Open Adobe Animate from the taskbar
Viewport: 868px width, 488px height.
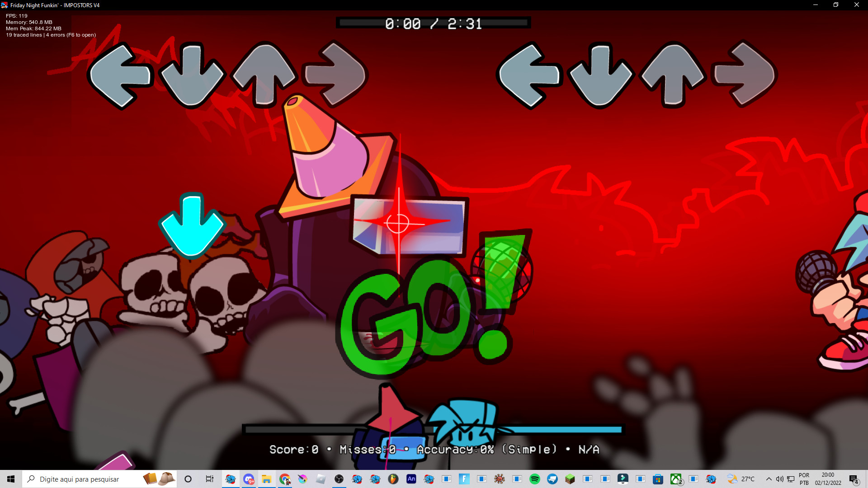(x=411, y=479)
